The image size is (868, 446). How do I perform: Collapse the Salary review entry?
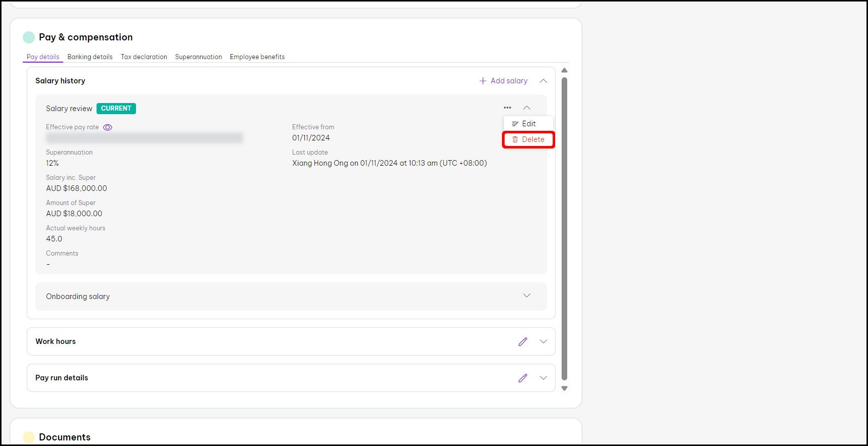(x=527, y=108)
